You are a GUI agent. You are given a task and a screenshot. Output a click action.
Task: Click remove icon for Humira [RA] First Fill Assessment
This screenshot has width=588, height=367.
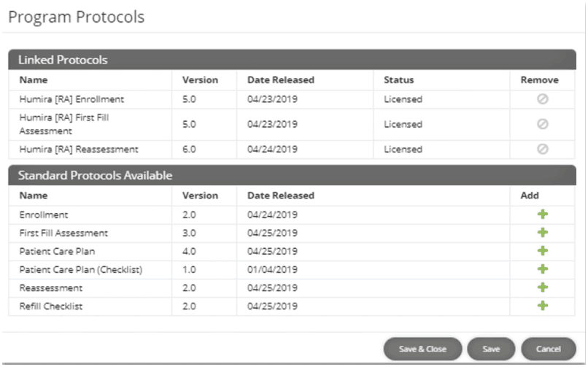click(542, 124)
